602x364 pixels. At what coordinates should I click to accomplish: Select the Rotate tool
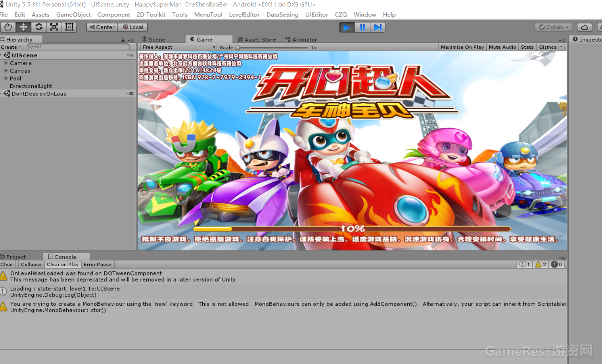(x=39, y=27)
